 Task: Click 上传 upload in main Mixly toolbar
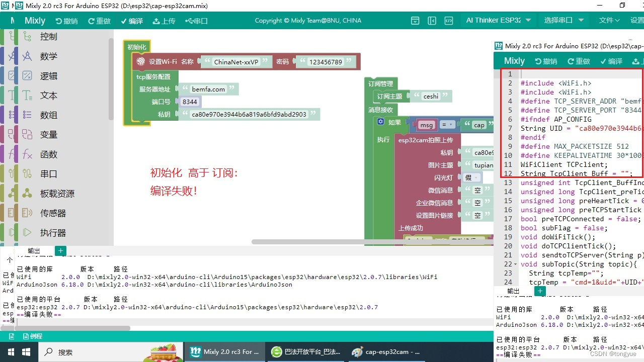click(164, 21)
